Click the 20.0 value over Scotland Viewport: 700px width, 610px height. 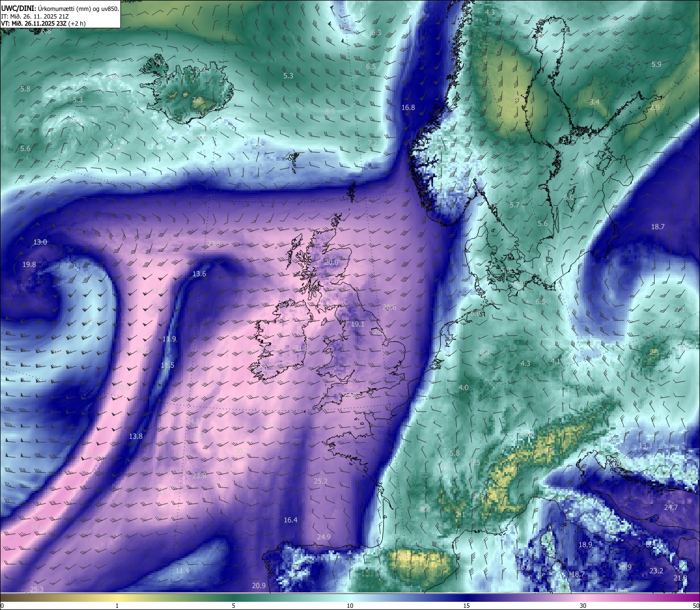[331, 262]
